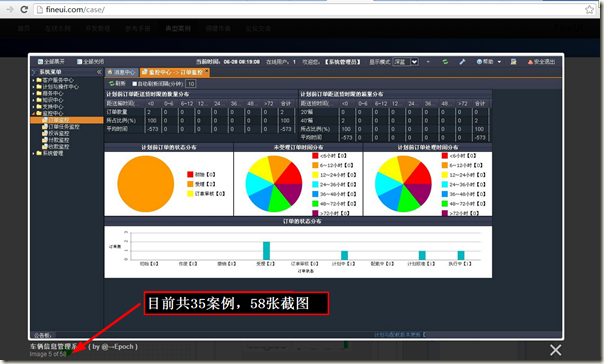Select the 计划与操作中心 folder icon
604x364 pixels.
coord(39,87)
